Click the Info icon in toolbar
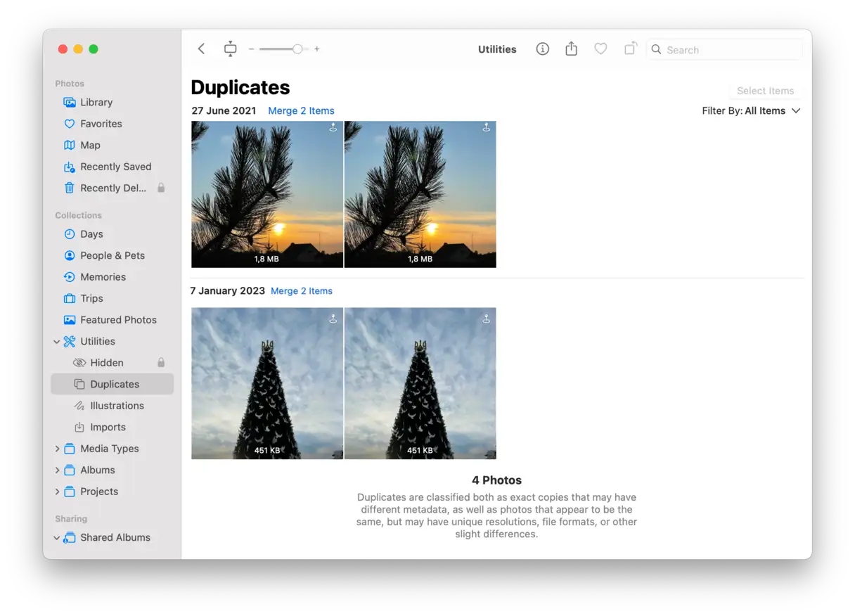Viewport: 855px width, 616px height. point(542,49)
